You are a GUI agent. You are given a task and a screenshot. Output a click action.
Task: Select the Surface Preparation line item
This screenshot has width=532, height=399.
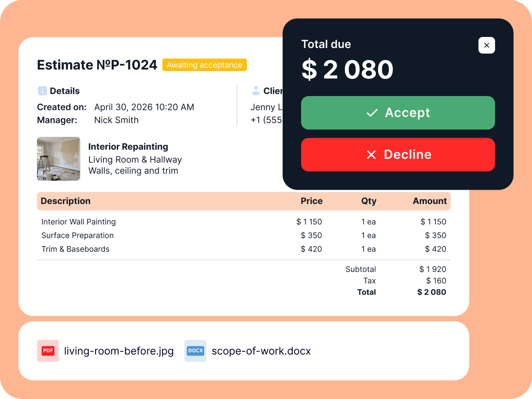244,235
